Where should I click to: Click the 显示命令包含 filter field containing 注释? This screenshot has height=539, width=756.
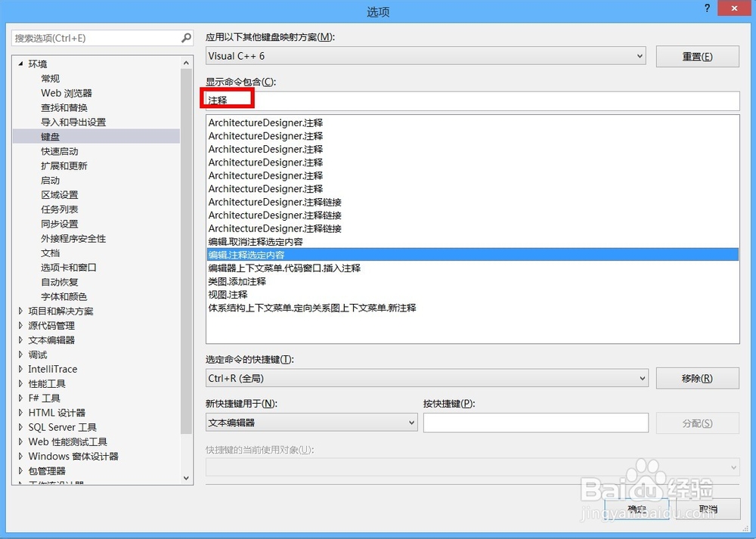click(472, 101)
